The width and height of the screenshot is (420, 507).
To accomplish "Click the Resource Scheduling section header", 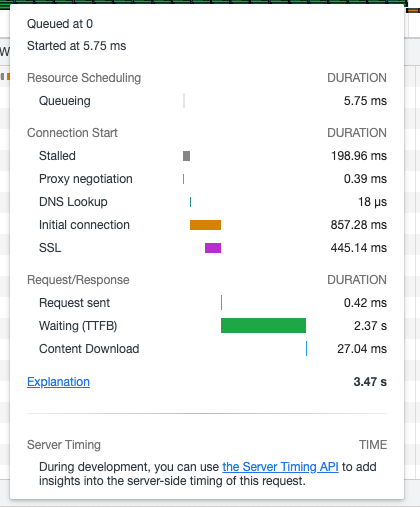I will pyautogui.click(x=84, y=78).
